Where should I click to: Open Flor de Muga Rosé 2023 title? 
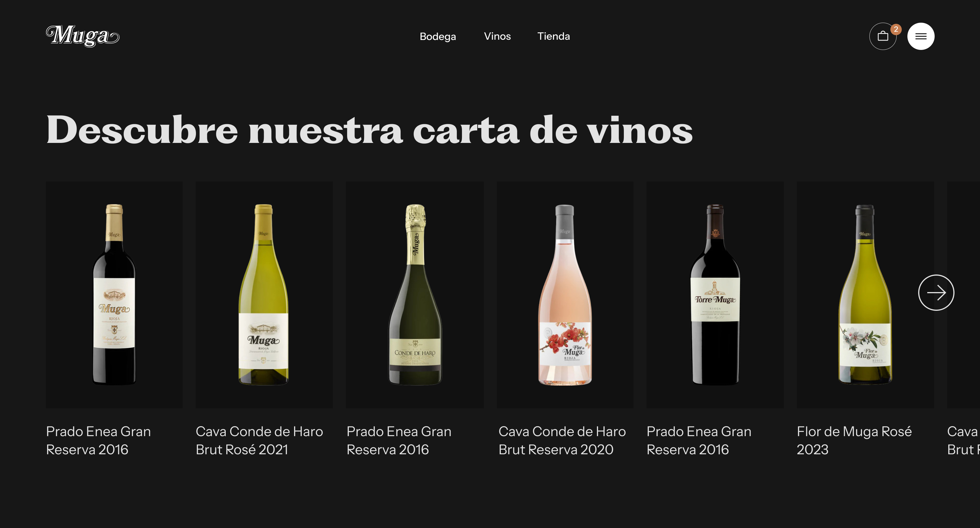[x=854, y=440]
